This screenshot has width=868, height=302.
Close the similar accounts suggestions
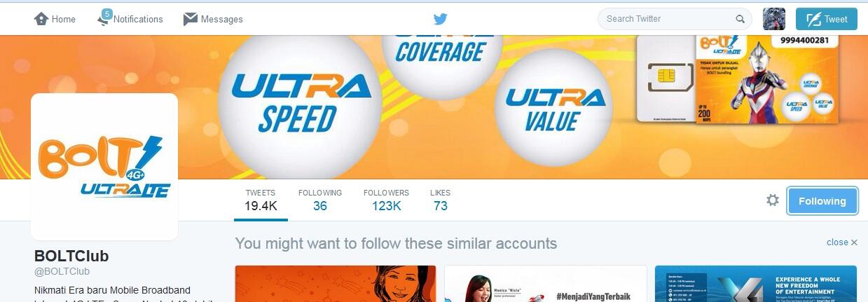841,242
